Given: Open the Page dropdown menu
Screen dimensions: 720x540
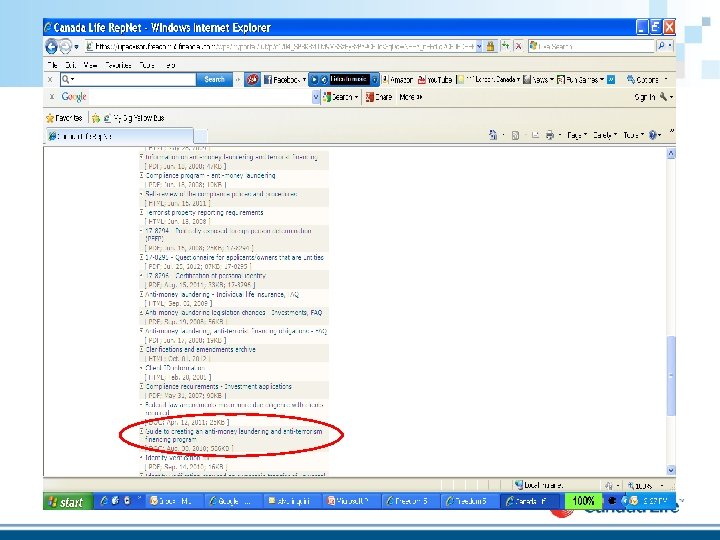Looking at the screenshot, I should click(x=577, y=135).
